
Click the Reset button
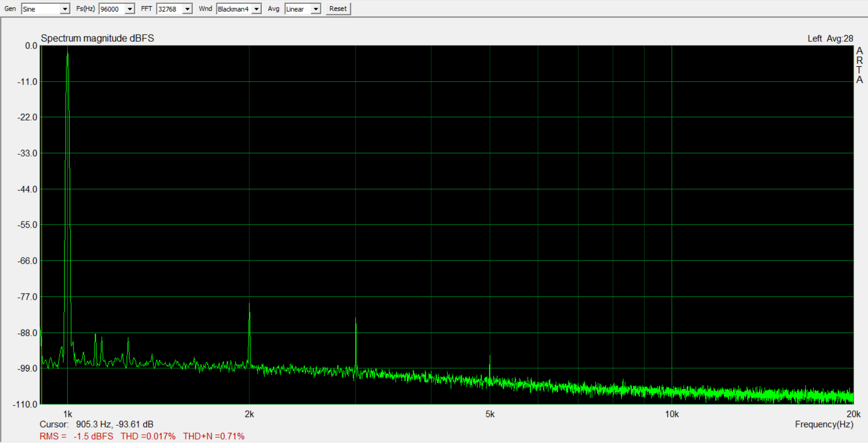pos(338,9)
